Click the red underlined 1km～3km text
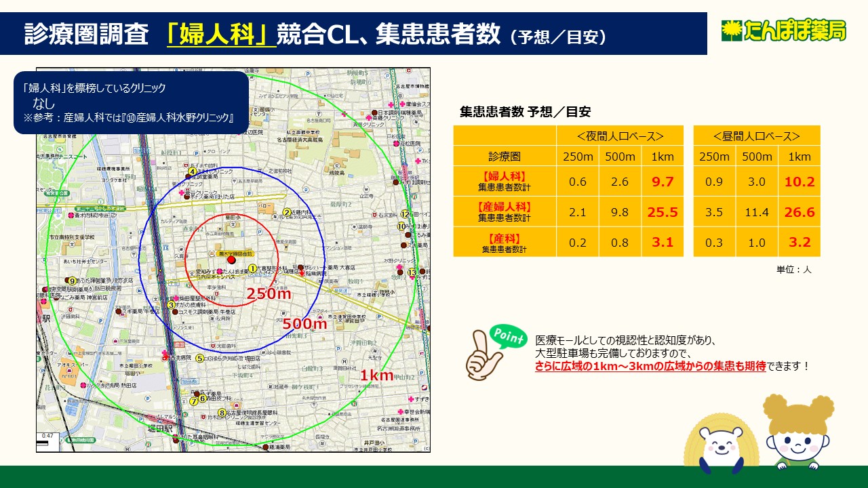Screen dimensions: 868x488 click(650, 366)
